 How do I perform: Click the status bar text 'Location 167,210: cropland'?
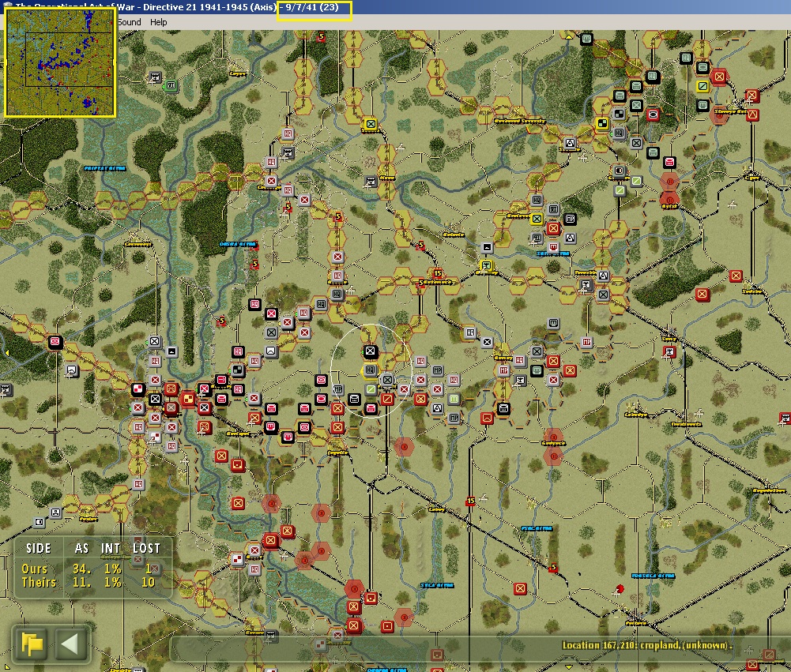[620, 645]
